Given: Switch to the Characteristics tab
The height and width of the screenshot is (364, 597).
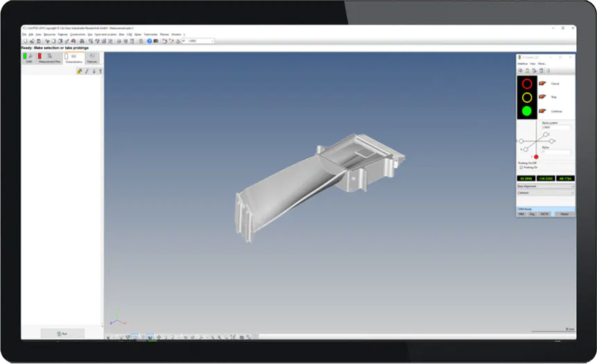Looking at the screenshot, I should [73, 58].
